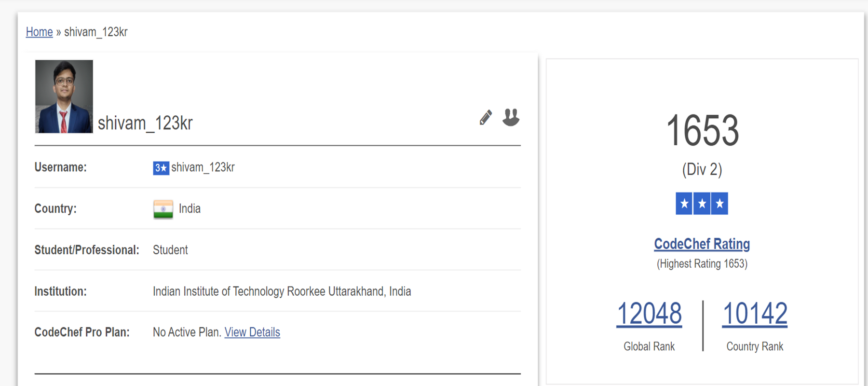Open the profile photo thumbnail

64,96
